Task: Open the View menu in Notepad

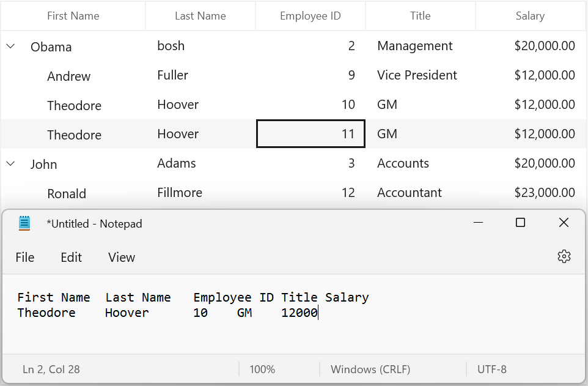Action: pos(122,257)
